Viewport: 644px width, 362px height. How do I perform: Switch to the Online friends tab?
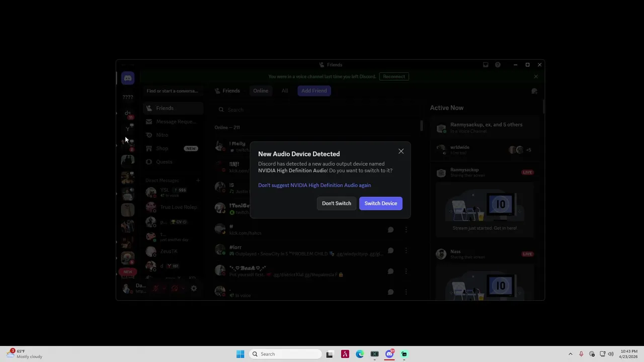(261, 90)
